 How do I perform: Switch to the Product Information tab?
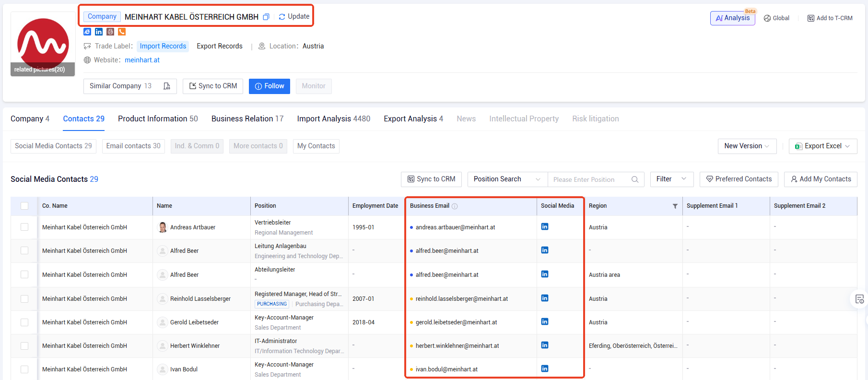coord(158,119)
